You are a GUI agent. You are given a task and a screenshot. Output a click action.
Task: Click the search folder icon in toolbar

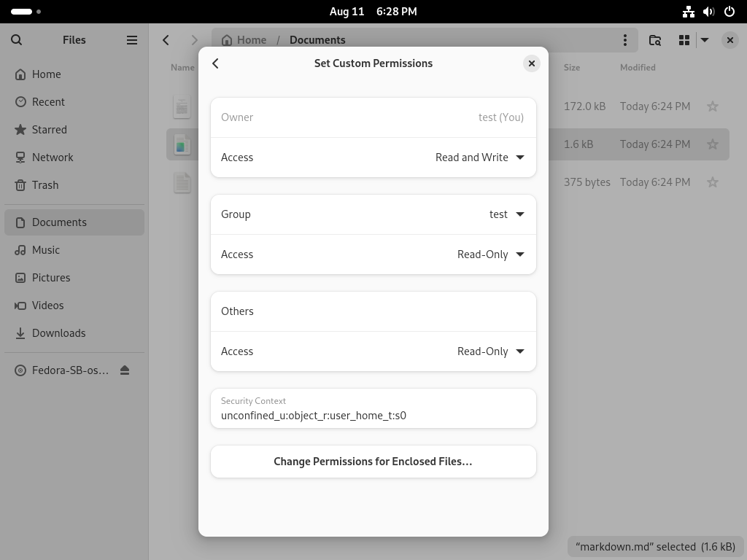click(x=655, y=40)
